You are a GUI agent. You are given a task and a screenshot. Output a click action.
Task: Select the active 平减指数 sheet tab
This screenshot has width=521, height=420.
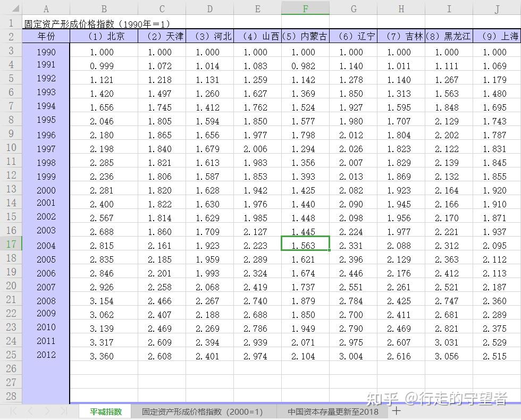tap(104, 411)
